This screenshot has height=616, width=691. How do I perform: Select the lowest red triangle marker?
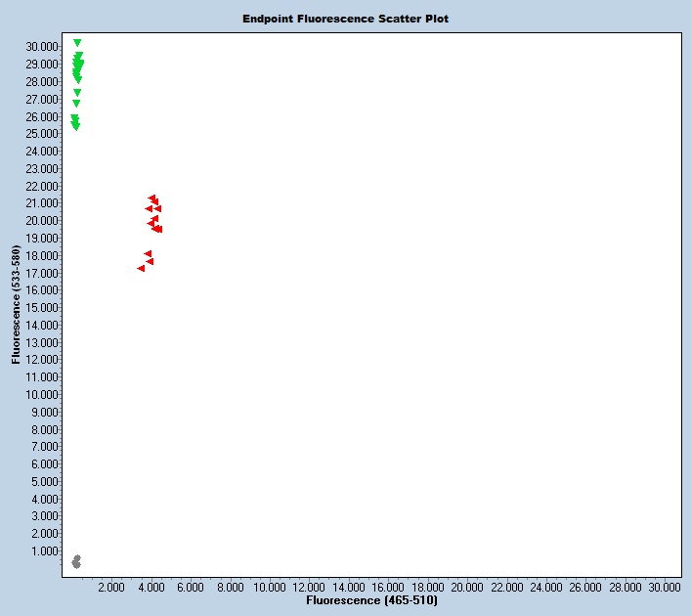click(142, 268)
